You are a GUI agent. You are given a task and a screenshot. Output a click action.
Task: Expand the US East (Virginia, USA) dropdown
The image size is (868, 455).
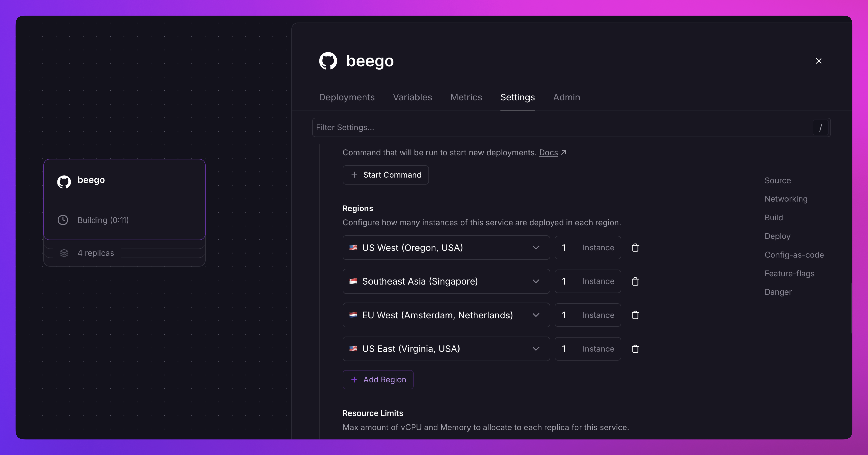point(446,349)
